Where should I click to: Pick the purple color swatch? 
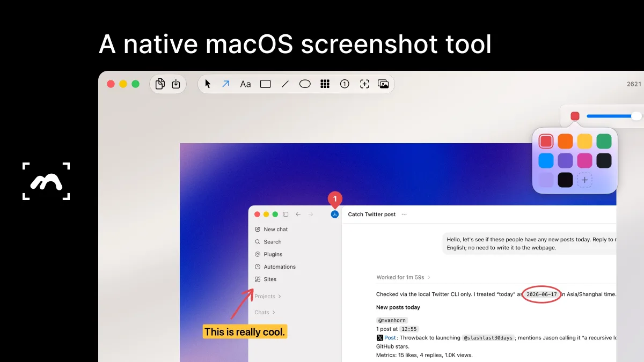click(x=565, y=160)
